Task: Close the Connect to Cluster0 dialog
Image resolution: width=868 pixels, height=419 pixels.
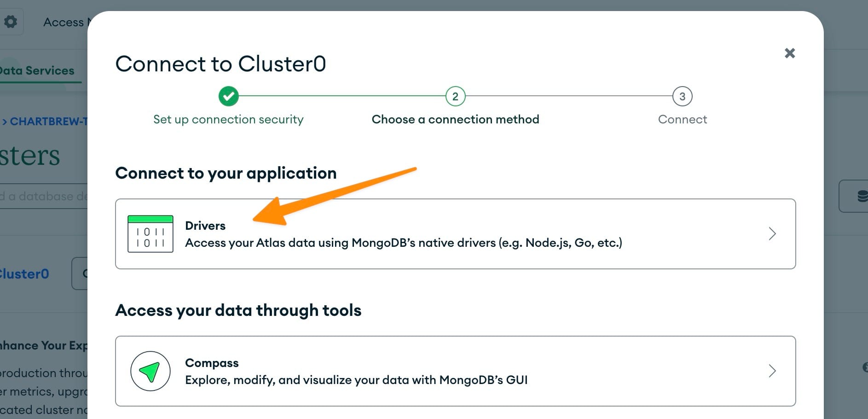Action: [789, 53]
